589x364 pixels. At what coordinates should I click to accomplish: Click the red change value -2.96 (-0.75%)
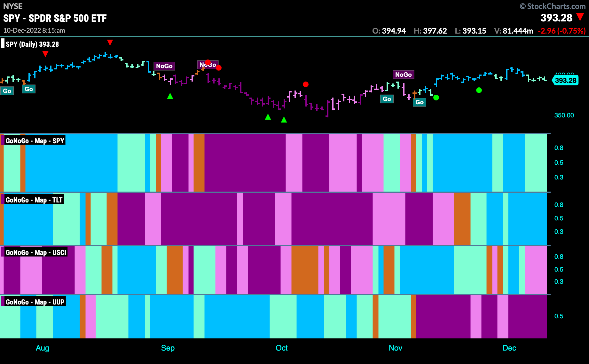click(562, 31)
